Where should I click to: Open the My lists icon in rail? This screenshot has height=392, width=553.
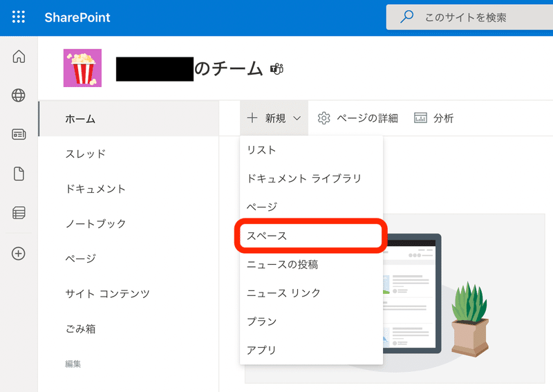tap(19, 213)
